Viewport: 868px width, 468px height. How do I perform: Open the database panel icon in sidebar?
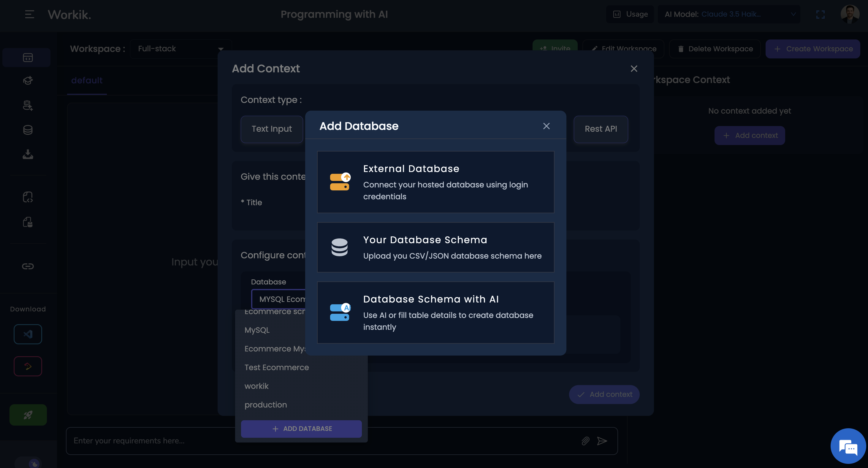click(x=28, y=130)
